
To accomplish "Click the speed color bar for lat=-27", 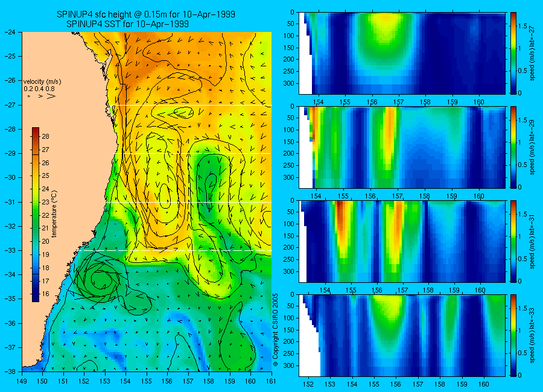I will point(513,53).
